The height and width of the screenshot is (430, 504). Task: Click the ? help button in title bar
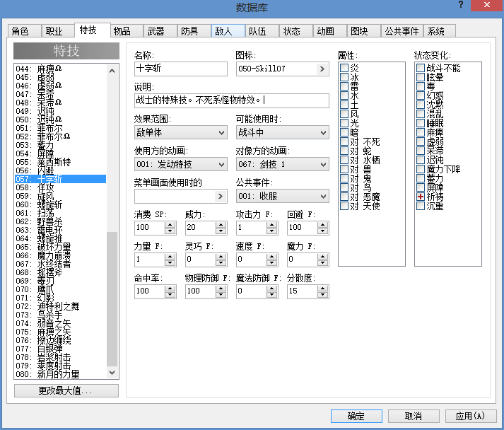pos(461,5)
